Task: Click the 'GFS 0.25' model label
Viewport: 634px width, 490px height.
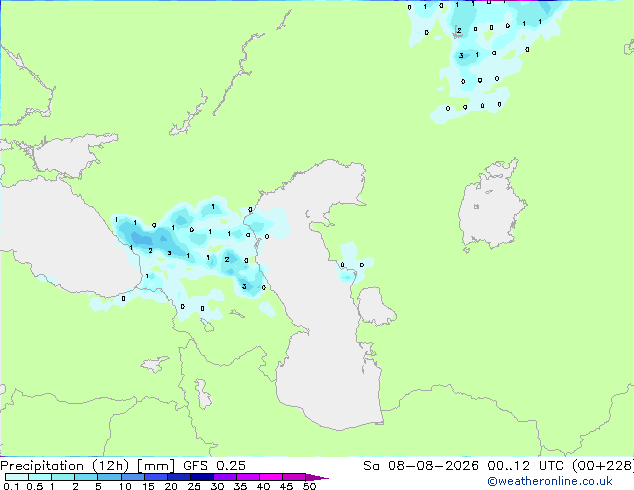Action: click(214, 466)
